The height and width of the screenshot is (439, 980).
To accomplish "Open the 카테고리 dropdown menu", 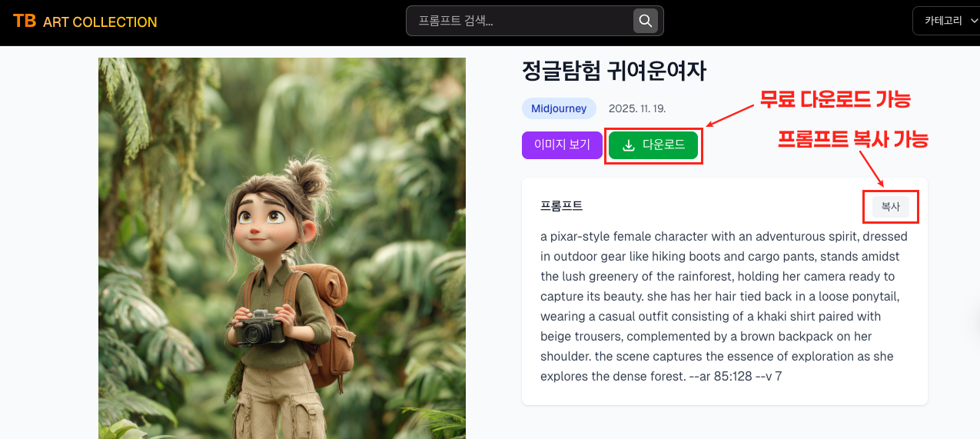I will (x=947, y=22).
